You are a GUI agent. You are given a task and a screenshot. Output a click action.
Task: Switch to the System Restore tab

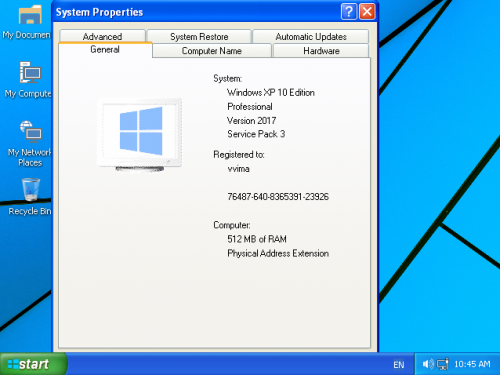coord(199,36)
